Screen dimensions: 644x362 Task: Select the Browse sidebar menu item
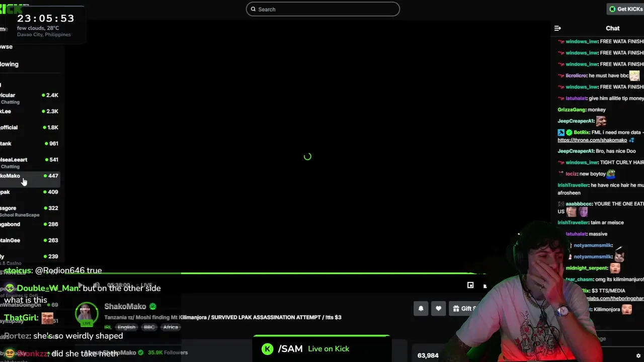pyautogui.click(x=7, y=47)
